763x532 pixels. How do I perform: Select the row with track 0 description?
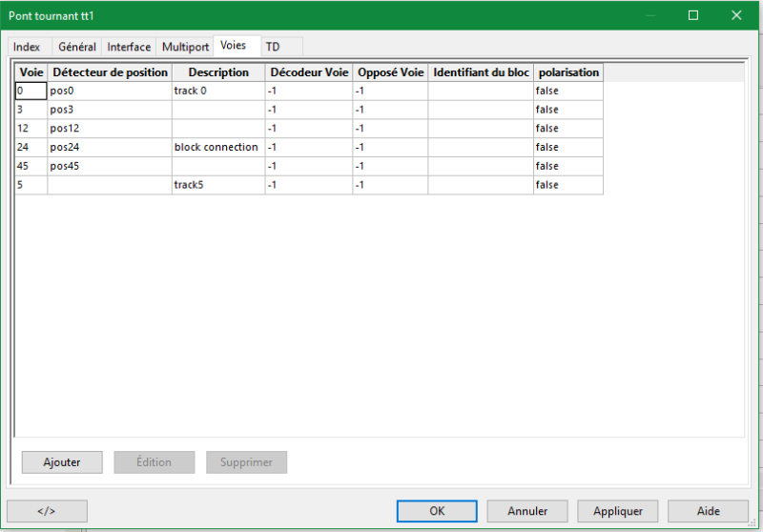217,91
